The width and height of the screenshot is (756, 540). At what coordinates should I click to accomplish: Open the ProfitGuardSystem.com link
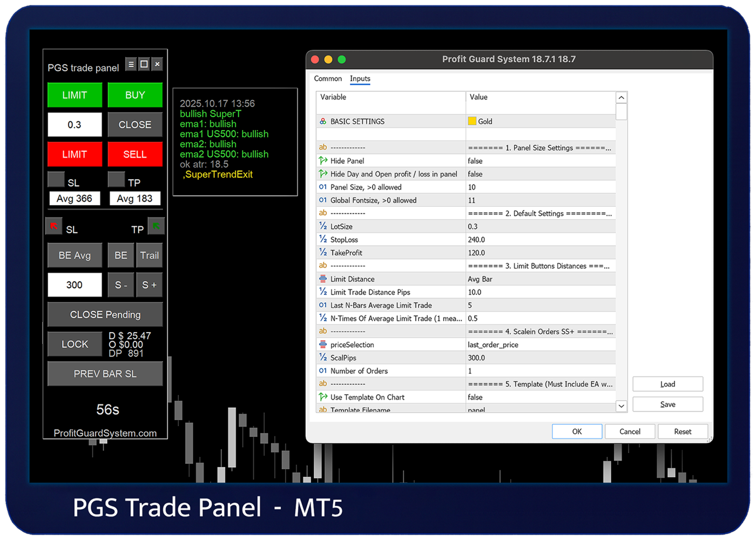[x=105, y=433]
